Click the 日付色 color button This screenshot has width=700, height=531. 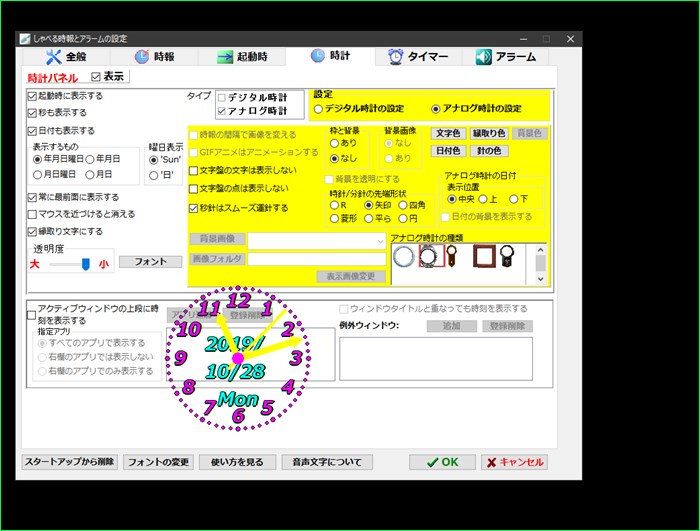click(x=448, y=151)
